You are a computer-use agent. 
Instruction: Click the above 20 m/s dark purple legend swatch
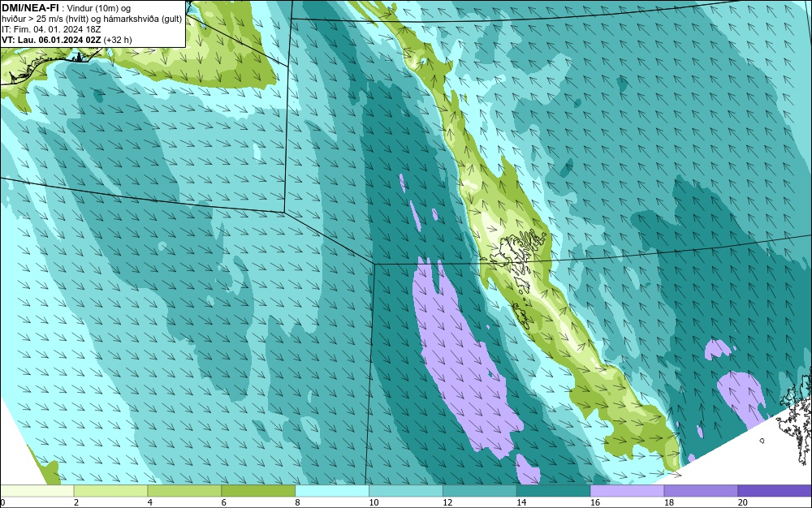(x=775, y=490)
